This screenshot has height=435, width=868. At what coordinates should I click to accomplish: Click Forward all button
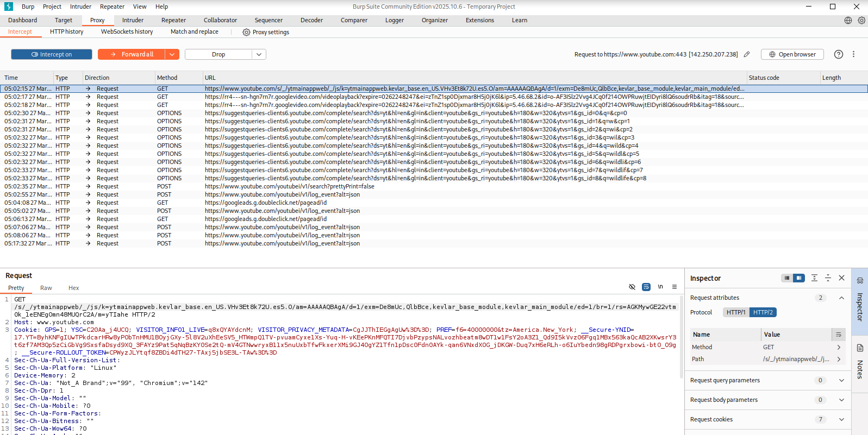tap(132, 54)
